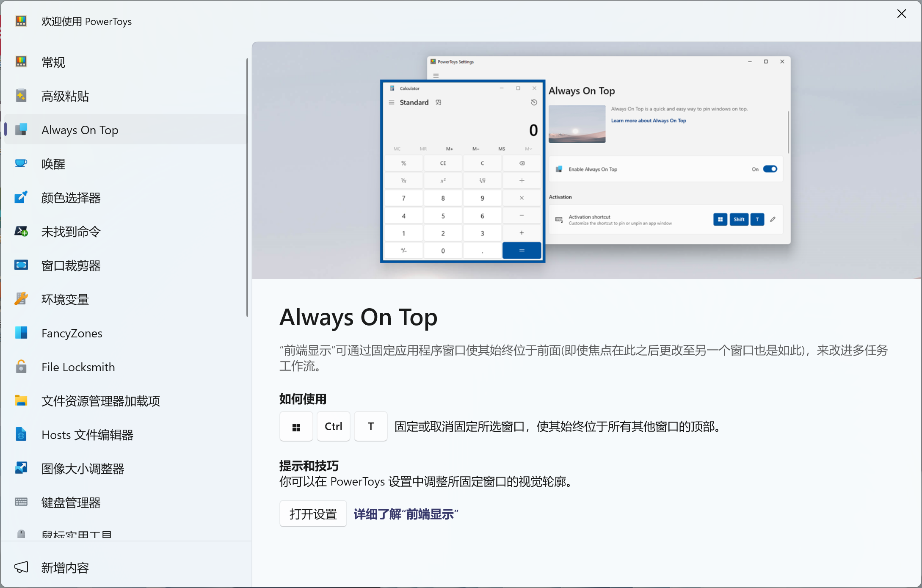
Task: Open 环境变量 icon entry
Action: [x=21, y=299]
